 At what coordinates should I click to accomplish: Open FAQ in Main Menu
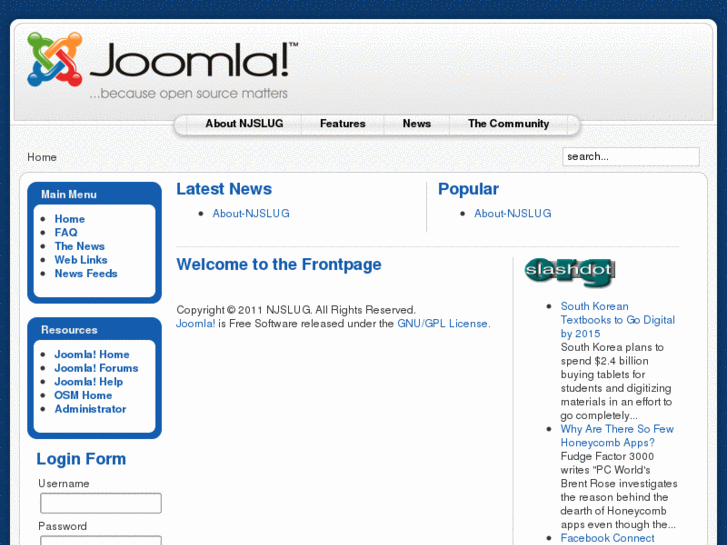coord(66,232)
